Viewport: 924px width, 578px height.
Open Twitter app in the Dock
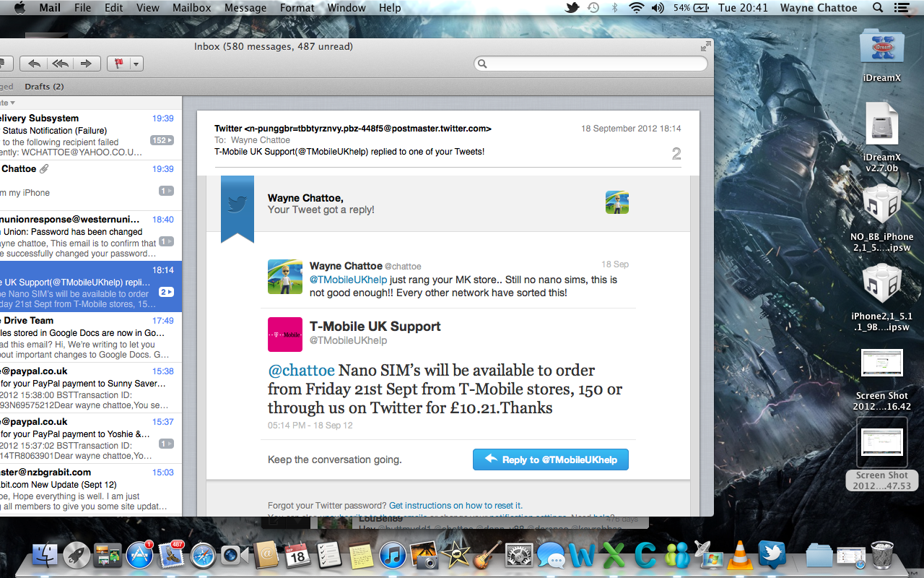[x=772, y=555]
